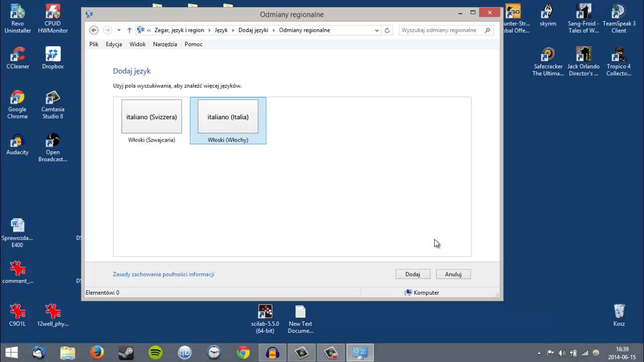
Task: Open Firefox from taskbar
Action: pos(97,352)
